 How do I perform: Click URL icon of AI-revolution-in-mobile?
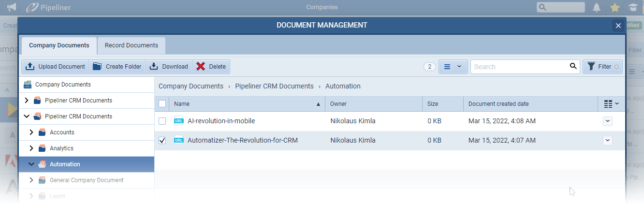tap(178, 121)
